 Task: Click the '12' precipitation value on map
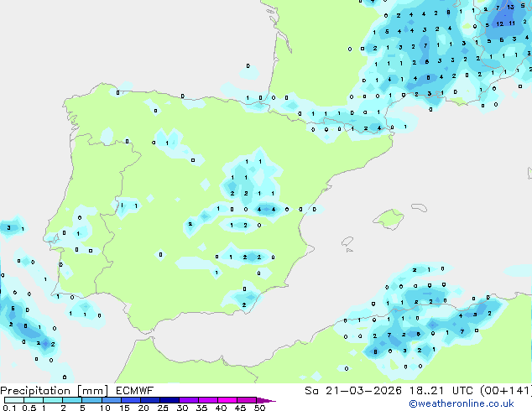coord(500,23)
